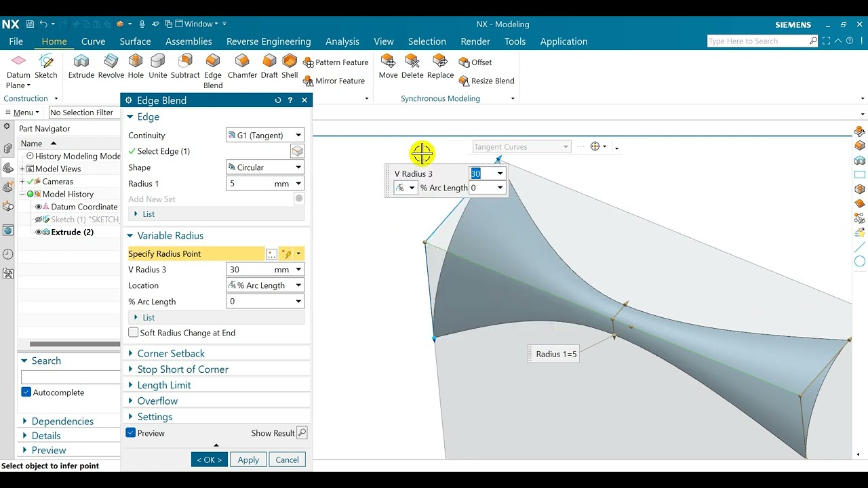
Task: Select the Extrude tool in the ribbon
Action: click(x=81, y=66)
